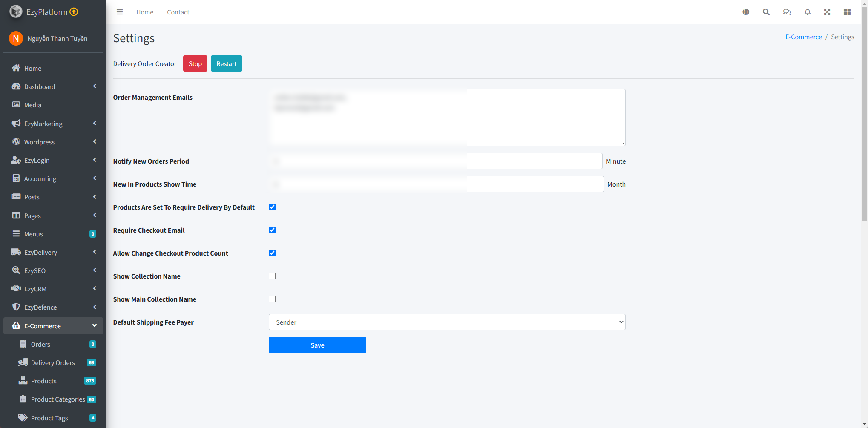
Task: Open Delivery Orders in sidebar
Action: [x=53, y=362]
